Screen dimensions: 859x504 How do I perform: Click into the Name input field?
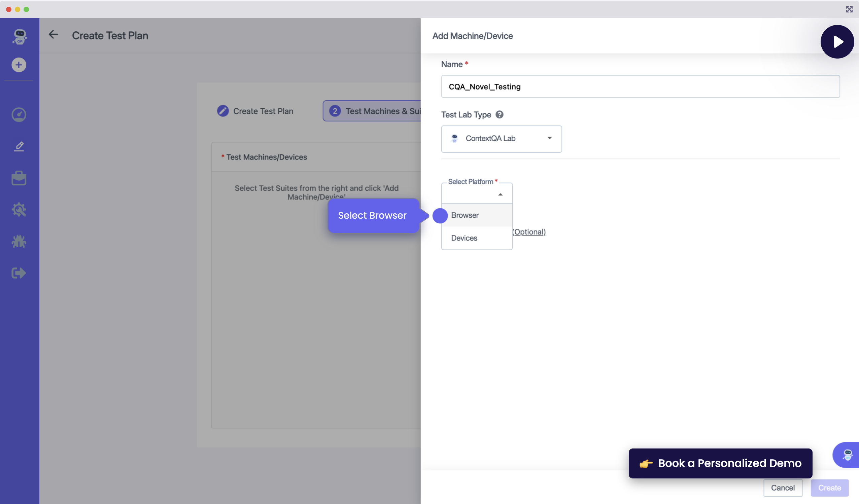coord(640,86)
